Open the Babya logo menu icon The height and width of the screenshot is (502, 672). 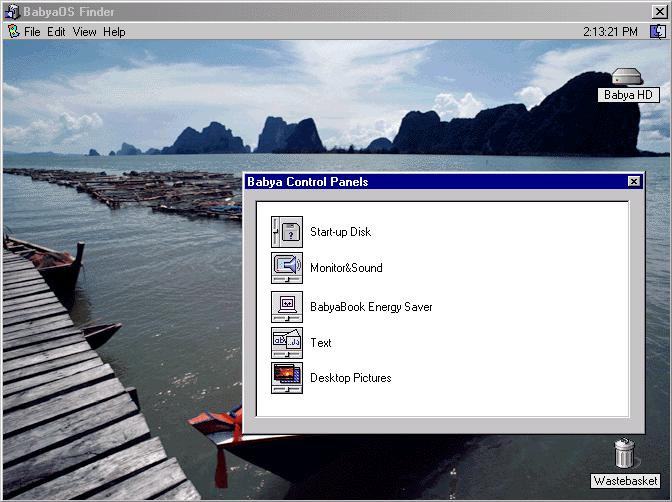click(x=14, y=31)
